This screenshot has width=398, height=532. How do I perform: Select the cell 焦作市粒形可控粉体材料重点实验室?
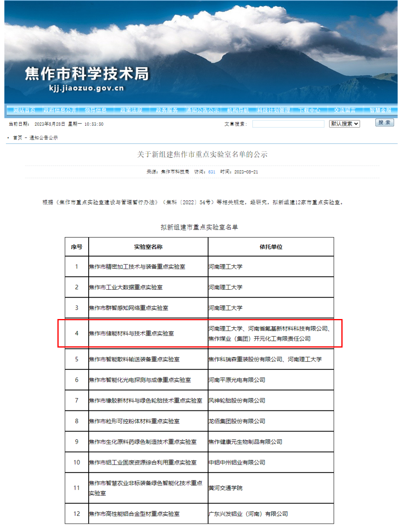[x=148, y=421]
